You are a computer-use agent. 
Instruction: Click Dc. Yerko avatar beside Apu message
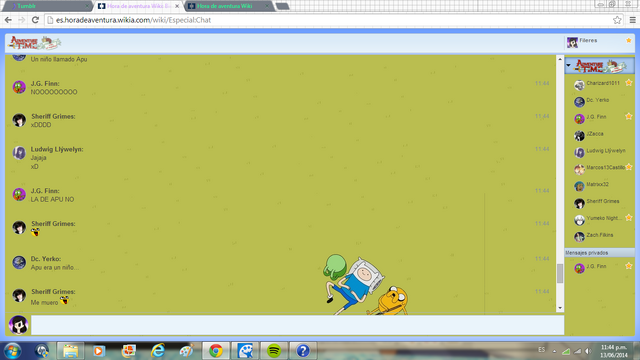19,262
